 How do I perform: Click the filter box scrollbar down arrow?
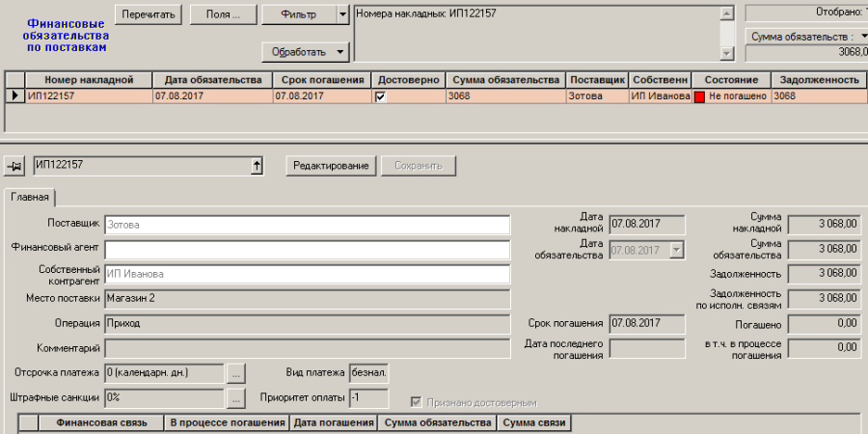pyautogui.click(x=727, y=53)
